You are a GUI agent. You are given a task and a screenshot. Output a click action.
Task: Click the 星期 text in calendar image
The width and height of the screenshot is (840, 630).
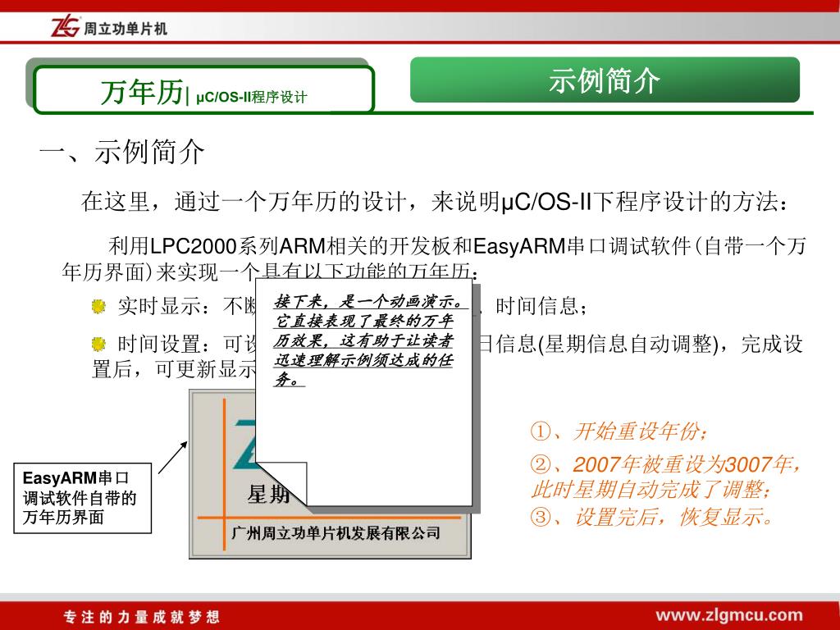(x=268, y=493)
